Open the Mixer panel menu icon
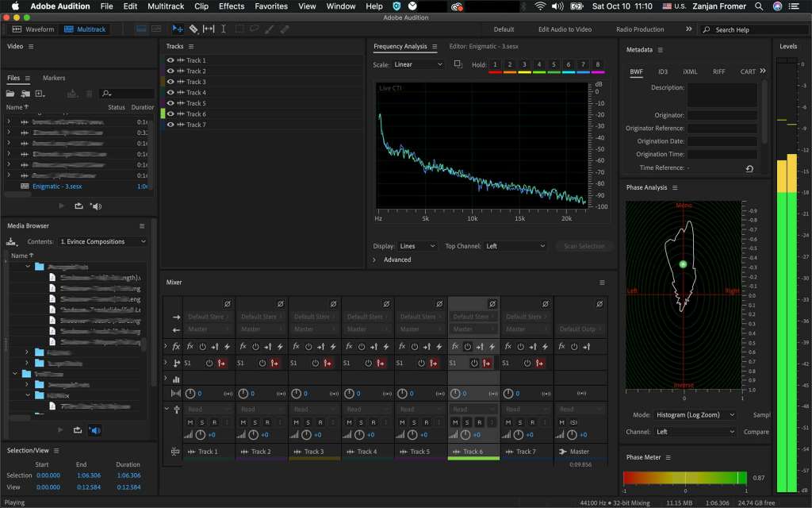This screenshot has height=508, width=812. [x=602, y=283]
